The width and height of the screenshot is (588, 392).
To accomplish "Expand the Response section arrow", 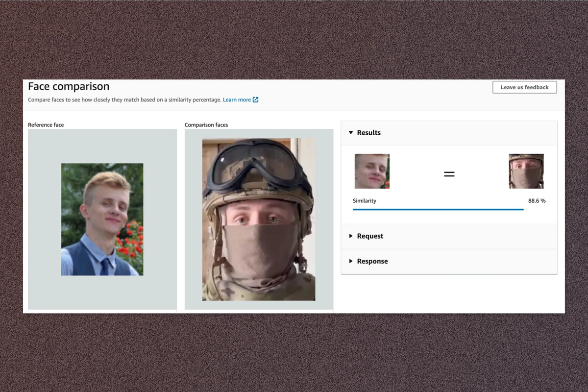I will 351,261.
